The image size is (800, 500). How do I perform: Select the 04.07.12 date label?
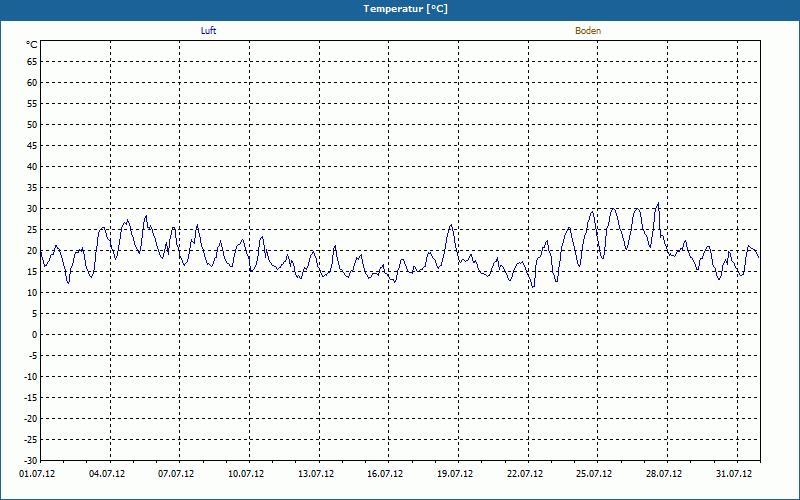pos(107,474)
